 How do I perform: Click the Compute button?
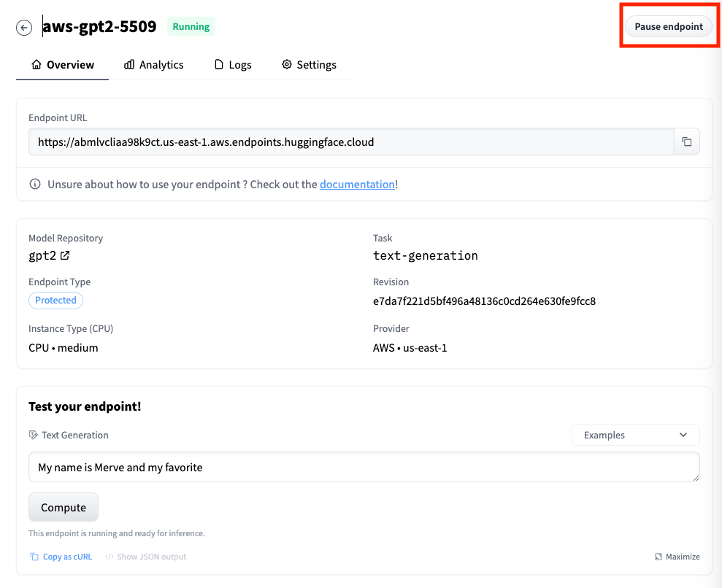pos(64,508)
